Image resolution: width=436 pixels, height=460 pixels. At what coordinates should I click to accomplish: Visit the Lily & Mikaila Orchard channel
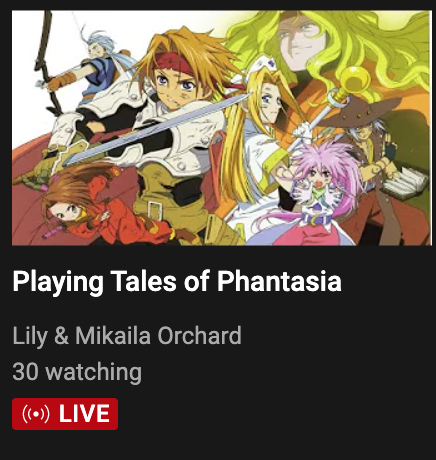pyautogui.click(x=127, y=336)
